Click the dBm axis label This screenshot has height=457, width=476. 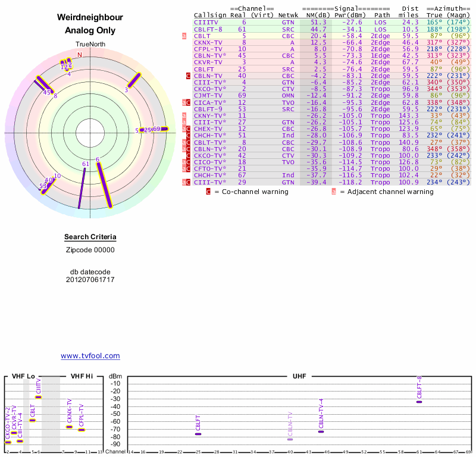[x=115, y=376]
